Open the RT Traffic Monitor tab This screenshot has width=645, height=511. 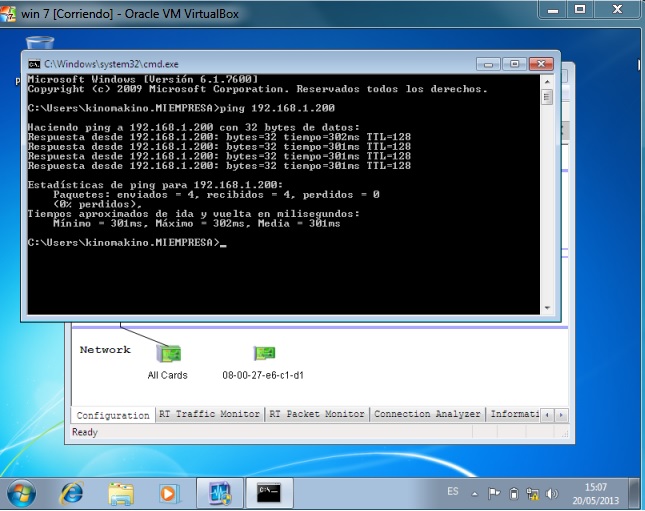[x=209, y=414]
